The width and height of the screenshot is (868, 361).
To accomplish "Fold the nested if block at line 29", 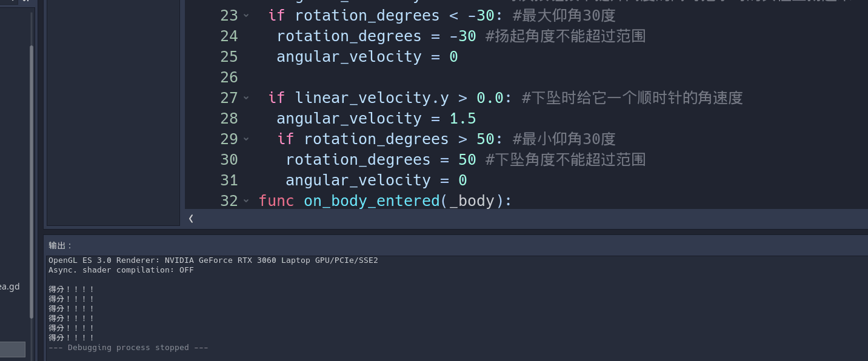I will tap(246, 139).
